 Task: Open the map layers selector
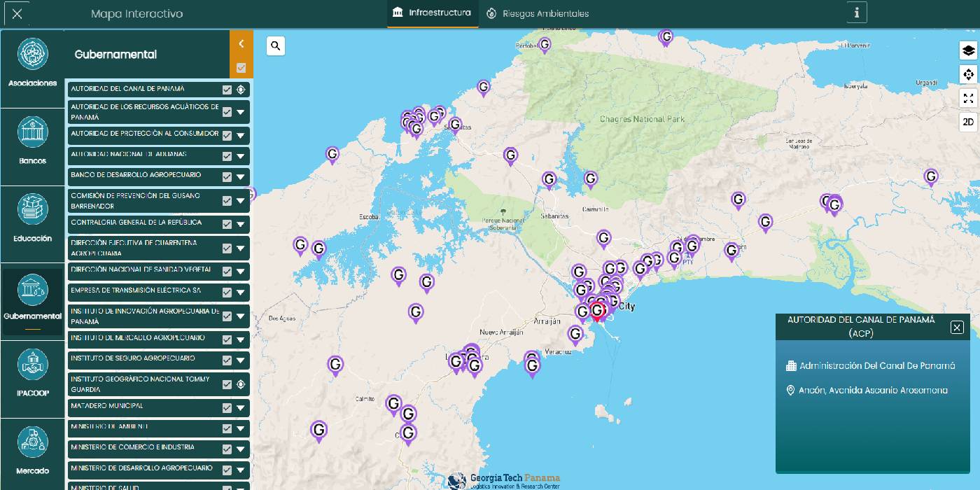968,50
